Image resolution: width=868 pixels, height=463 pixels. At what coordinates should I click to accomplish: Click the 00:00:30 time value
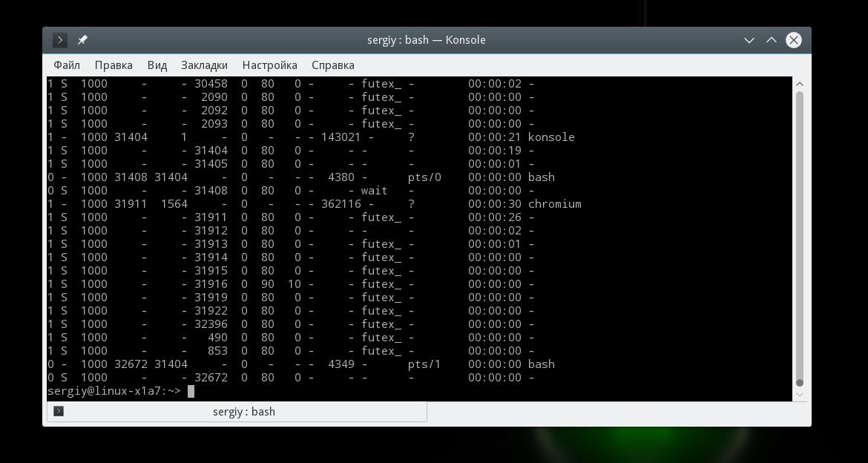pyautogui.click(x=495, y=204)
